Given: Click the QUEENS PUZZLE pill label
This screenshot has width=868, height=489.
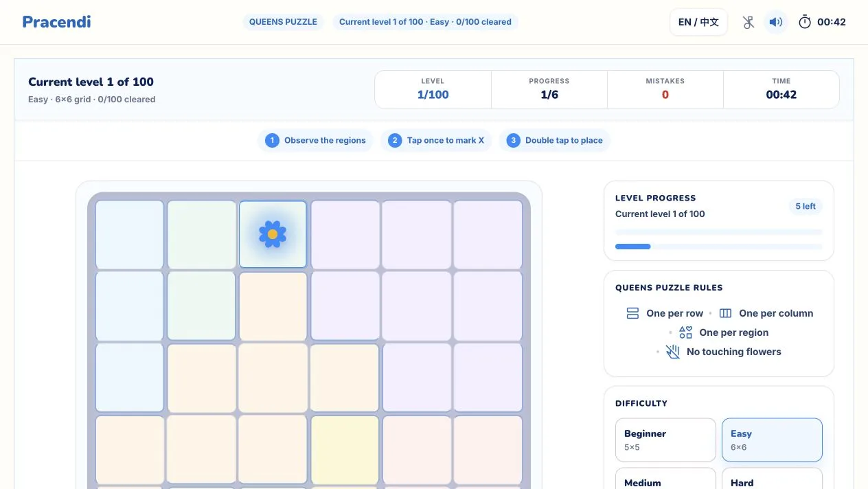Looking at the screenshot, I should tap(283, 22).
